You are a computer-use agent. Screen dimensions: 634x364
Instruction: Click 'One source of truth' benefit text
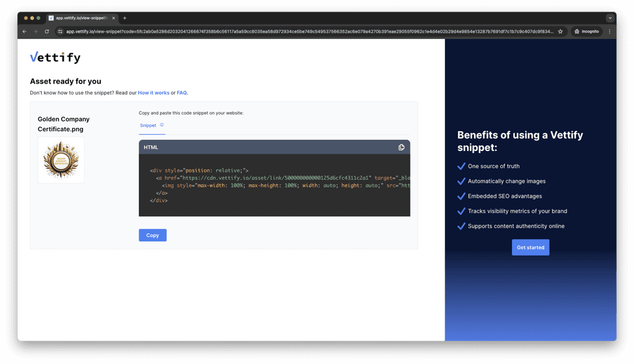(493, 167)
